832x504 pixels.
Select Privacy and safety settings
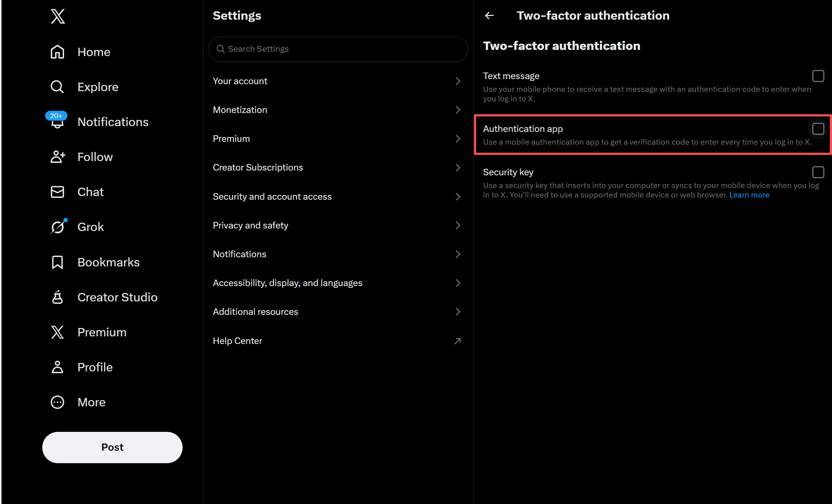click(338, 225)
